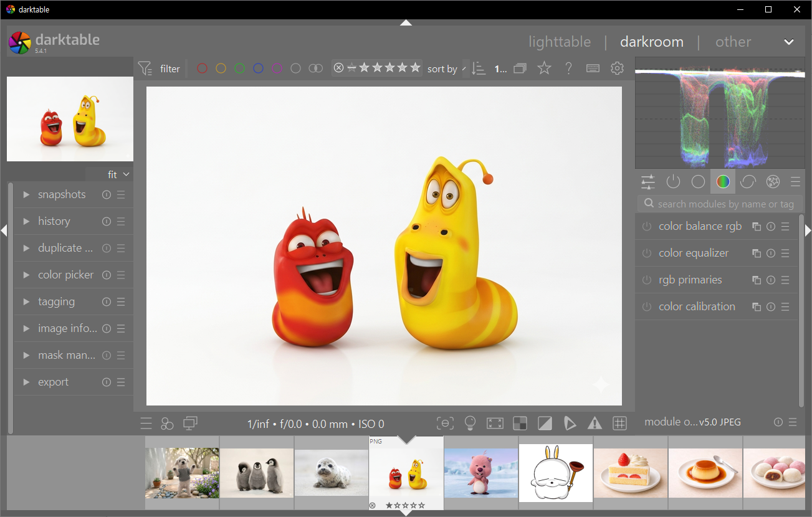The image size is (812, 517).
Task: Reset the rgb primaries module parameters
Action: pos(771,280)
